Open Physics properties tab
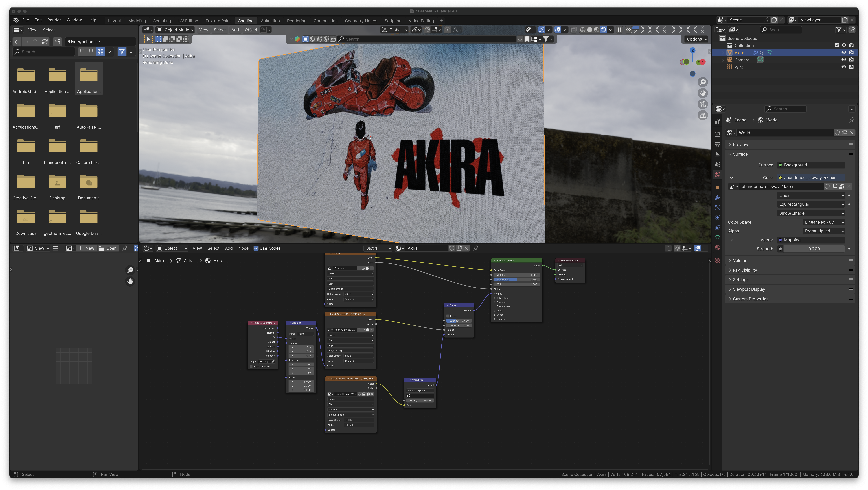Image resolution: width=868 pixels, height=490 pixels. point(717,217)
